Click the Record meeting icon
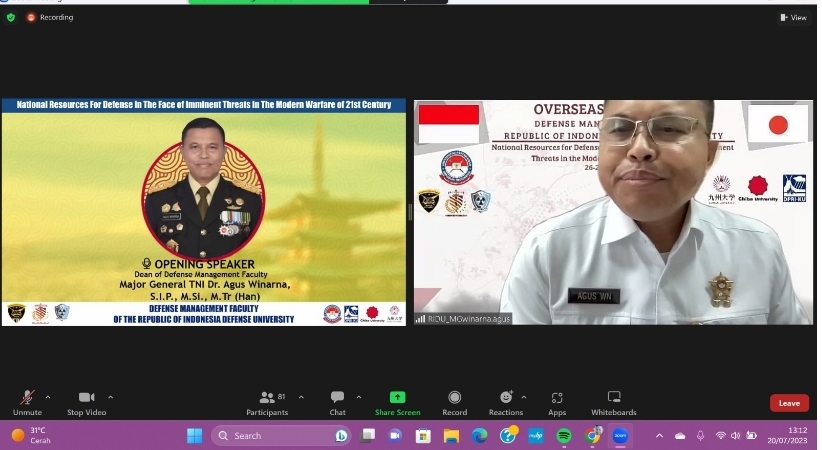The width and height of the screenshot is (822, 450). point(455,398)
